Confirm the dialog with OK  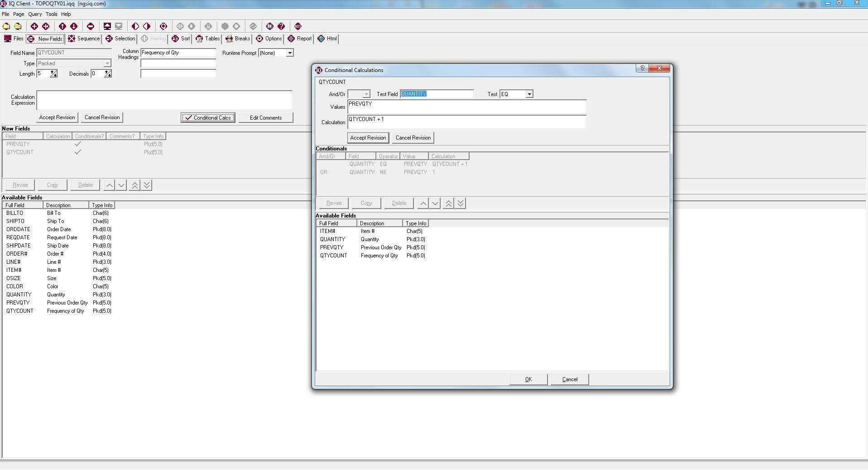point(528,379)
